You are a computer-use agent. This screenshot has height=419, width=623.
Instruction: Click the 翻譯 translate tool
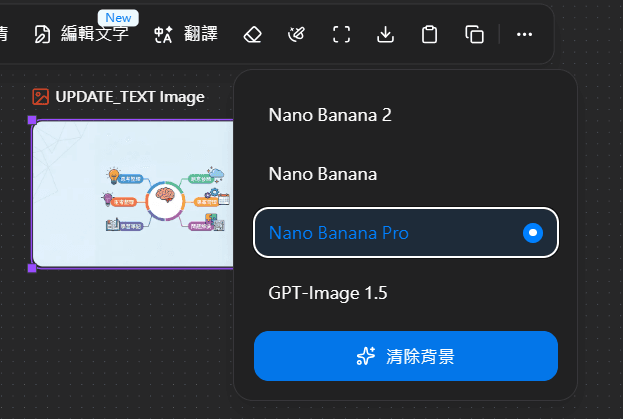(186, 35)
